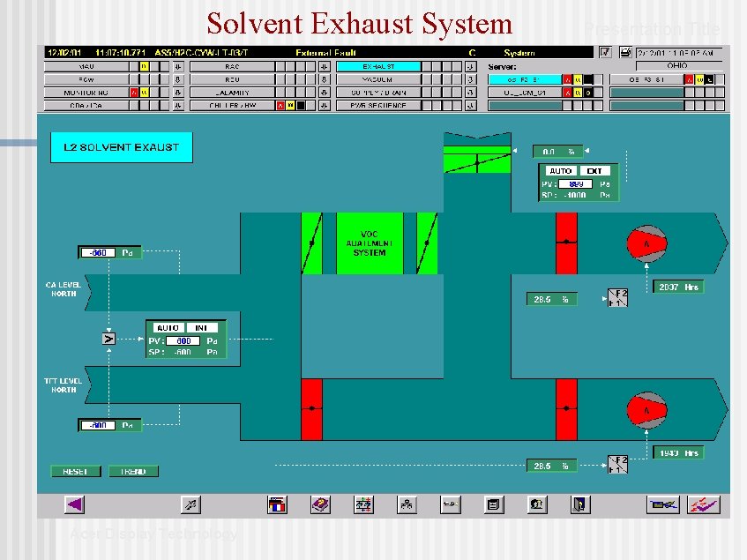This screenshot has width=747, height=560.
Task: Select the highlighted cyan server button
Action: click(x=525, y=79)
